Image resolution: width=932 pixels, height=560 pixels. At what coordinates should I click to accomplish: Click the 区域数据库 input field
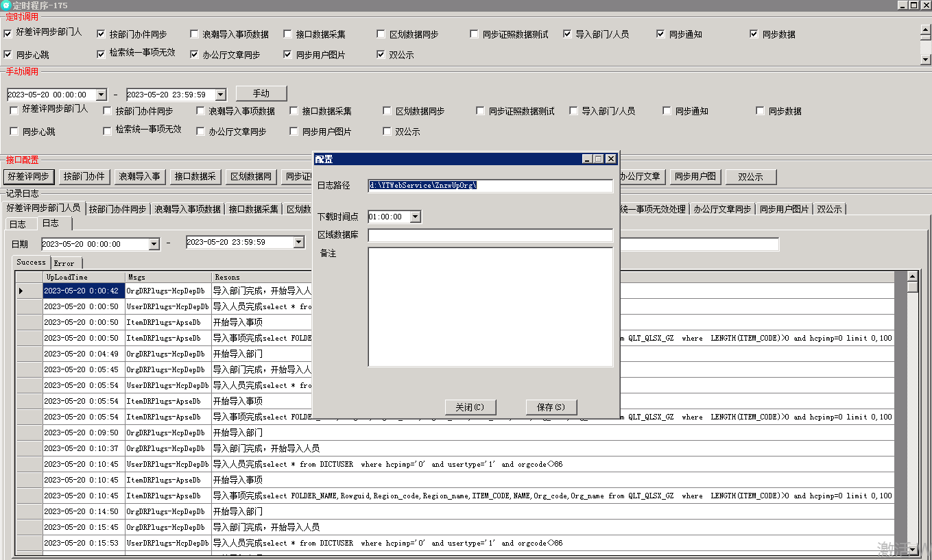pyautogui.click(x=490, y=236)
